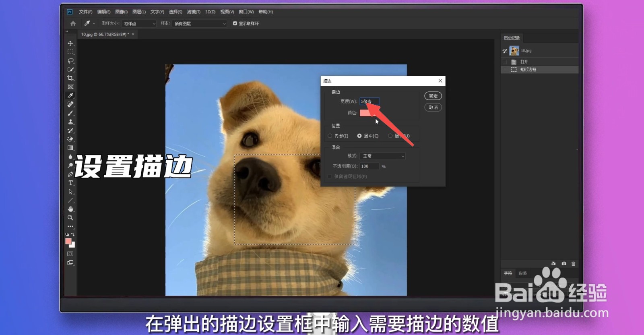Open the 图层(L) menu
This screenshot has height=335, width=644.
coord(139,12)
